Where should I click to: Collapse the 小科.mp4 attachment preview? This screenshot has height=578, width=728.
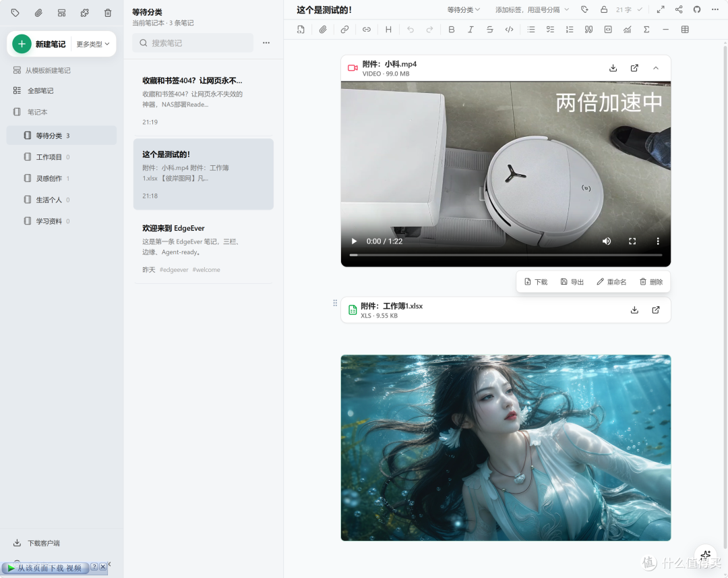click(x=656, y=68)
